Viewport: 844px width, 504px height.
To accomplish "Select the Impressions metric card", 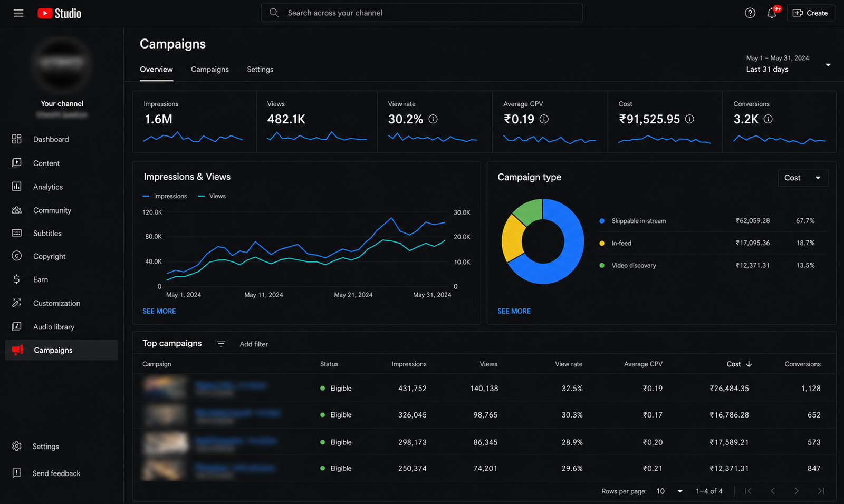I will 194,122.
